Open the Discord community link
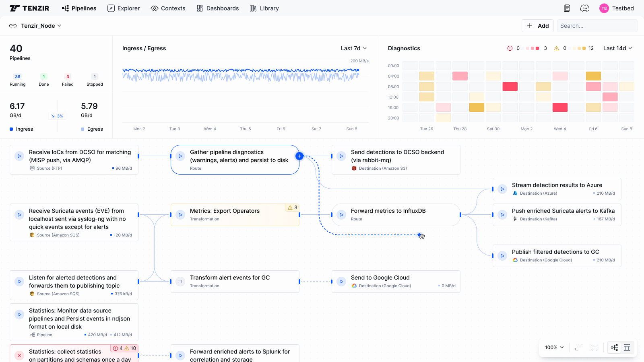 point(584,8)
